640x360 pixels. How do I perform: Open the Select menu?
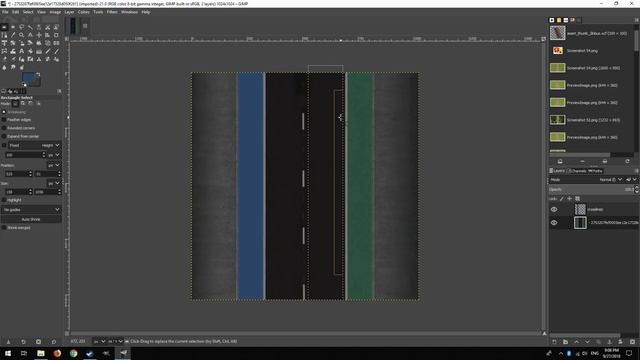(x=28, y=12)
